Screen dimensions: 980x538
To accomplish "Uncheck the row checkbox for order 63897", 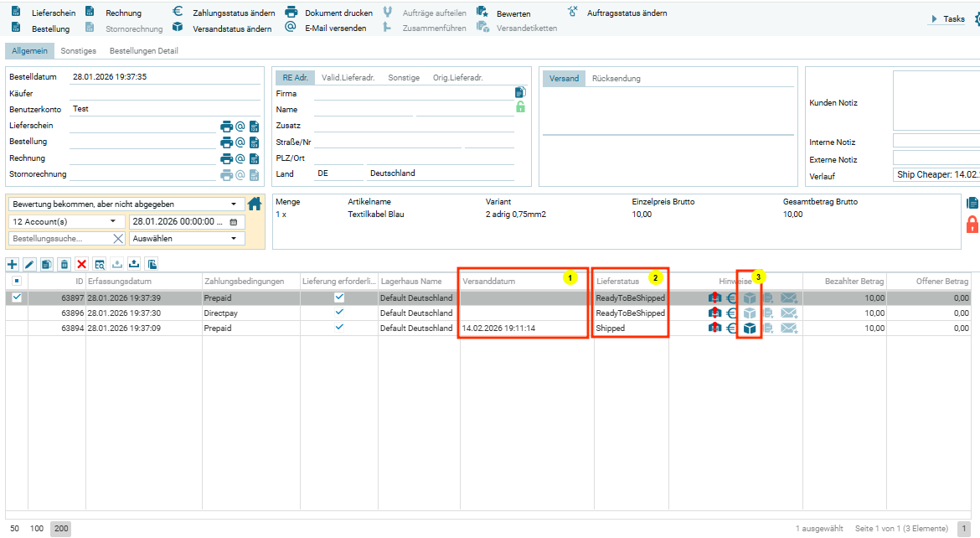I will pos(17,297).
